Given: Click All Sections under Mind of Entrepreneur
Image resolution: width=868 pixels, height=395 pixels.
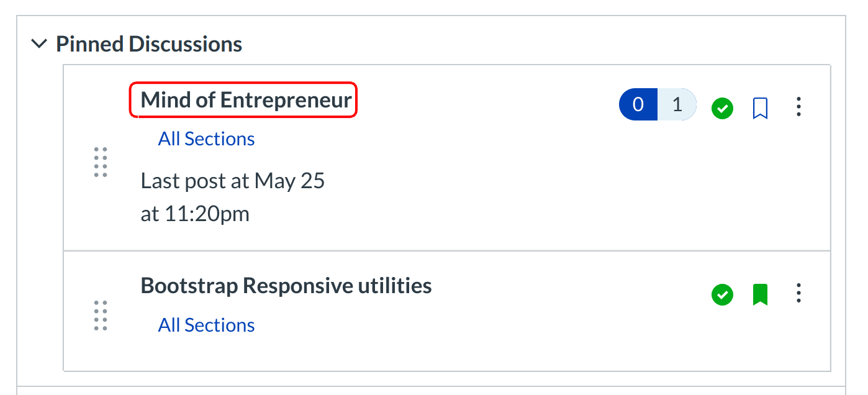Looking at the screenshot, I should 206,138.
